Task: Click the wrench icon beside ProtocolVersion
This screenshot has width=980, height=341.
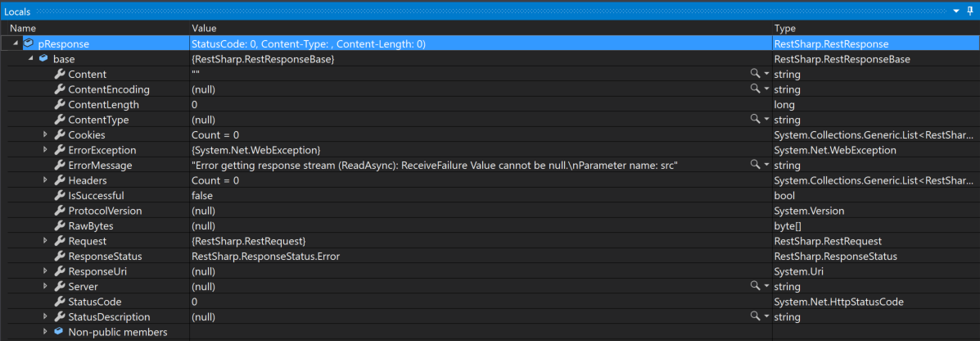Action: [60, 210]
